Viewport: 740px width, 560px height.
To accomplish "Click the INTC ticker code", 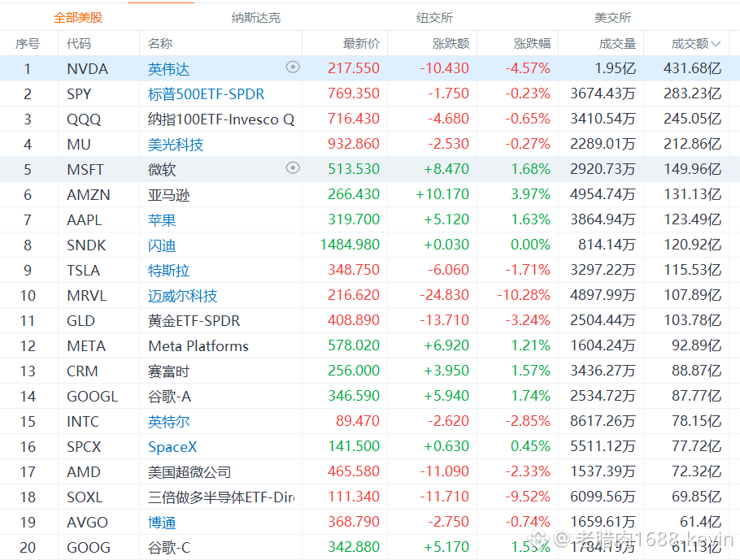I will pos(83,421).
